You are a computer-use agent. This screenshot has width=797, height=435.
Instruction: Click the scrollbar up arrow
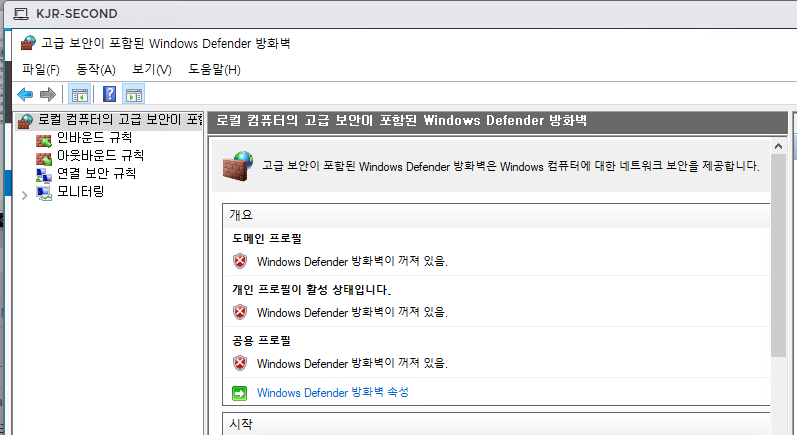click(x=778, y=147)
